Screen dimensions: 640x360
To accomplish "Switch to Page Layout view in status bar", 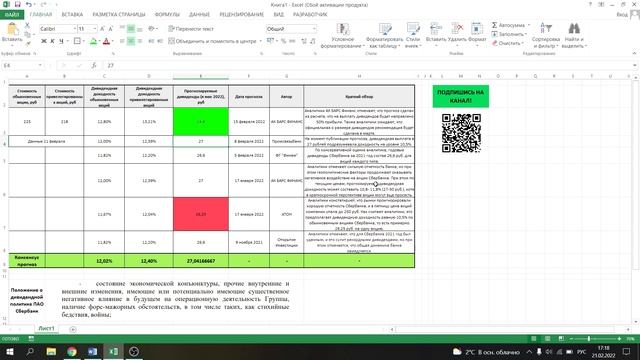I will [x=547, y=339].
